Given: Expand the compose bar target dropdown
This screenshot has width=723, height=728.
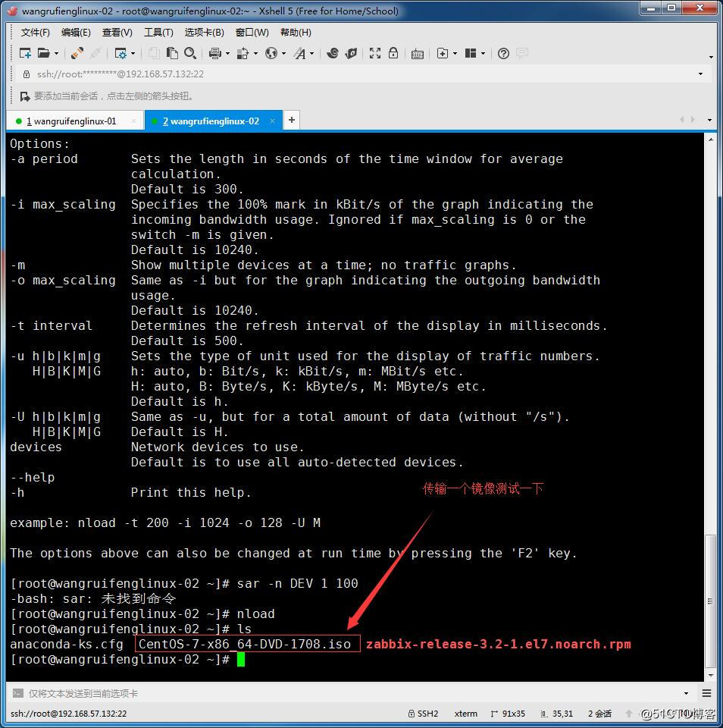Looking at the screenshot, I should tap(687, 693).
